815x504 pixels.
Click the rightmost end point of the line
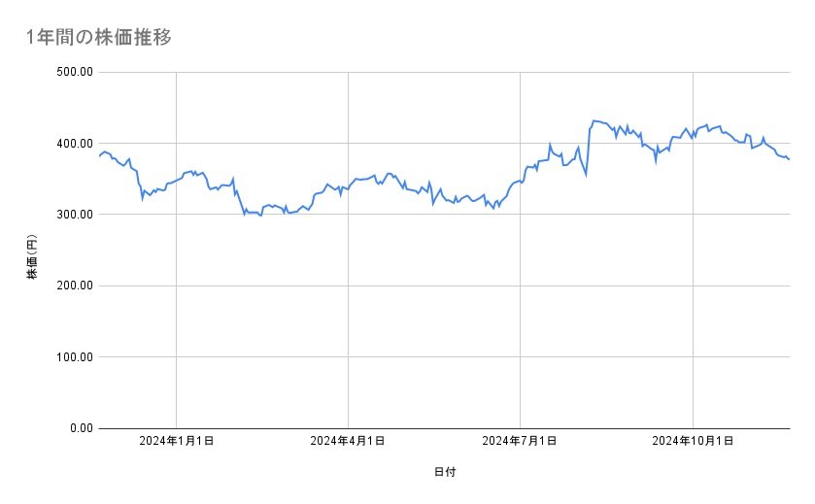click(789, 159)
